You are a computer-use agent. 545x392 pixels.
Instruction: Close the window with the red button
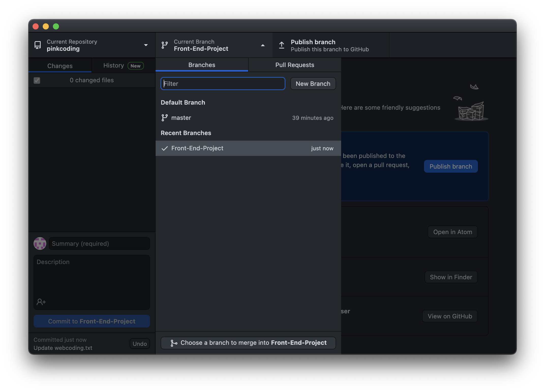(36, 26)
